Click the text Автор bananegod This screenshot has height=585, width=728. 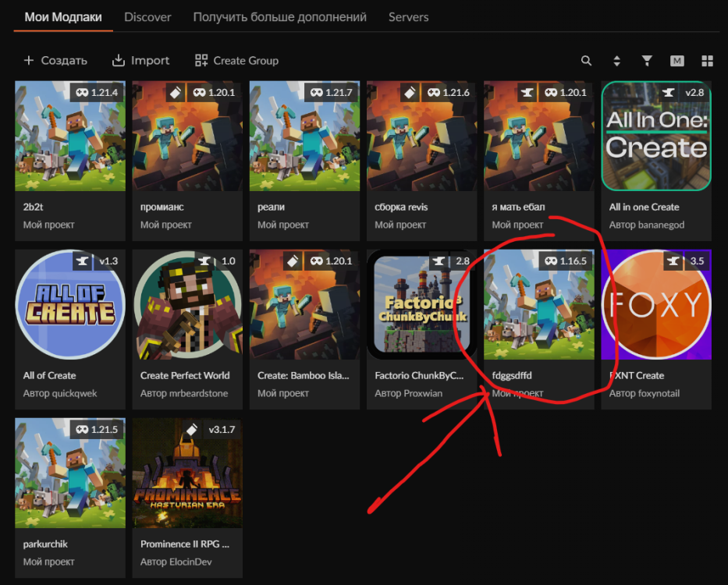click(x=647, y=225)
